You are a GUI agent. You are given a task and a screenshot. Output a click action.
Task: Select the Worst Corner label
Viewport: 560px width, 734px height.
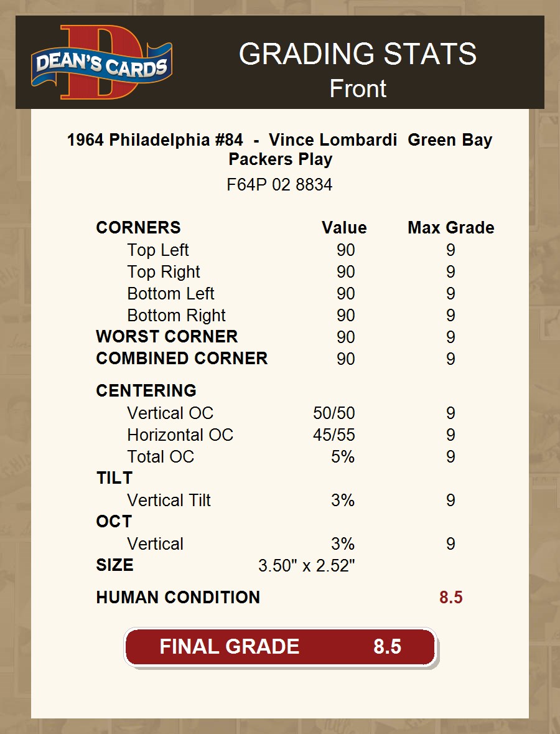(167, 337)
